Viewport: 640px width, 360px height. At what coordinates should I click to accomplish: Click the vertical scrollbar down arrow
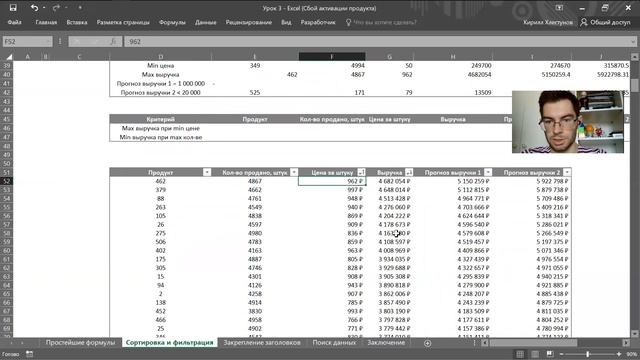pyautogui.click(x=635, y=333)
